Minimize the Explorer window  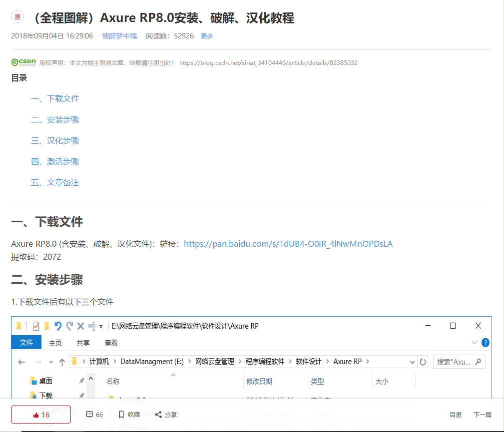click(428, 326)
